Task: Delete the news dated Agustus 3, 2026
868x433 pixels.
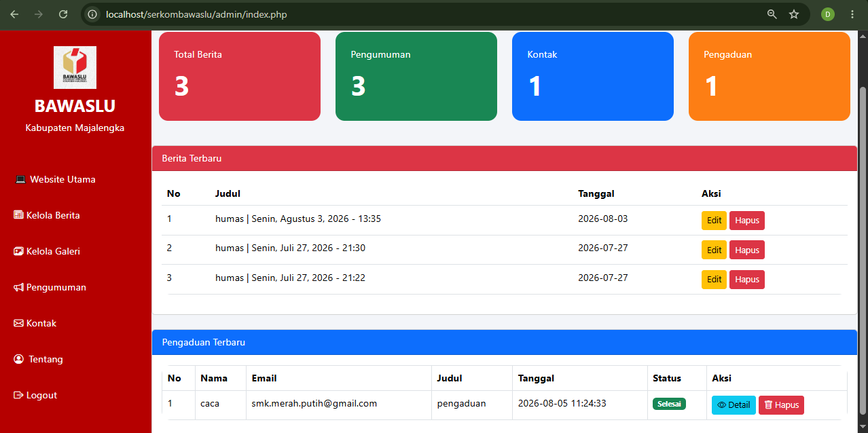Action: click(x=747, y=221)
